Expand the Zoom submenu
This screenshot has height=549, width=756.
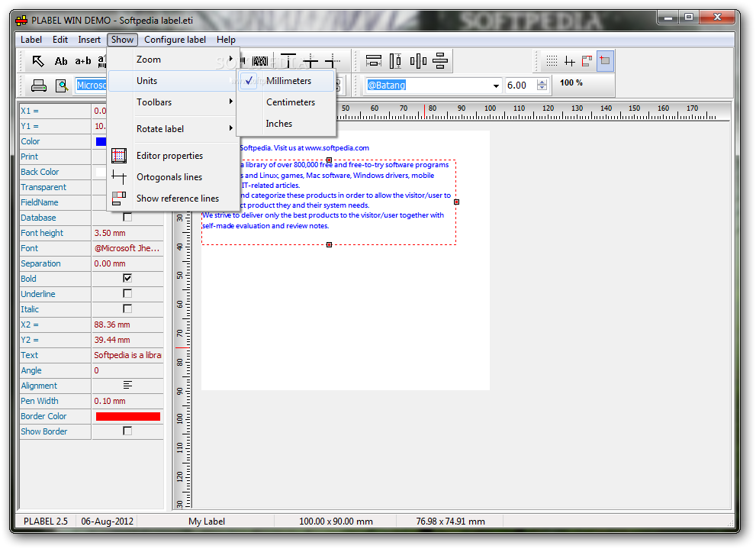173,60
